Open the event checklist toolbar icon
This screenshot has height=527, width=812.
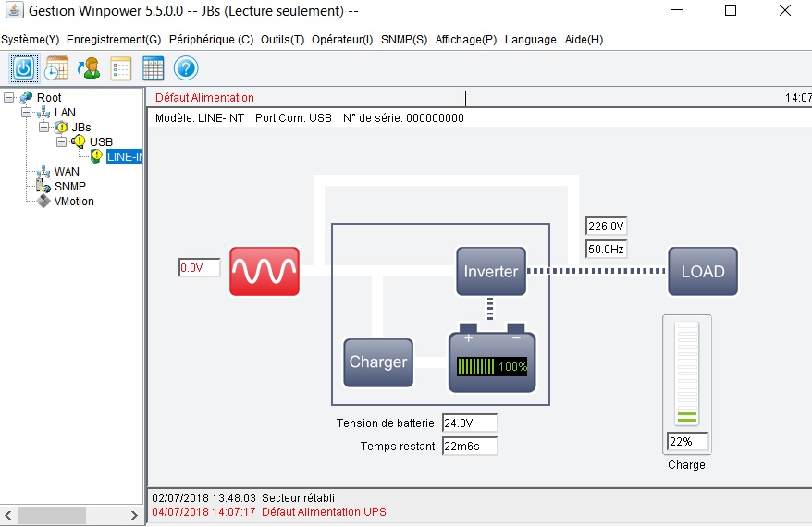pyautogui.click(x=121, y=67)
